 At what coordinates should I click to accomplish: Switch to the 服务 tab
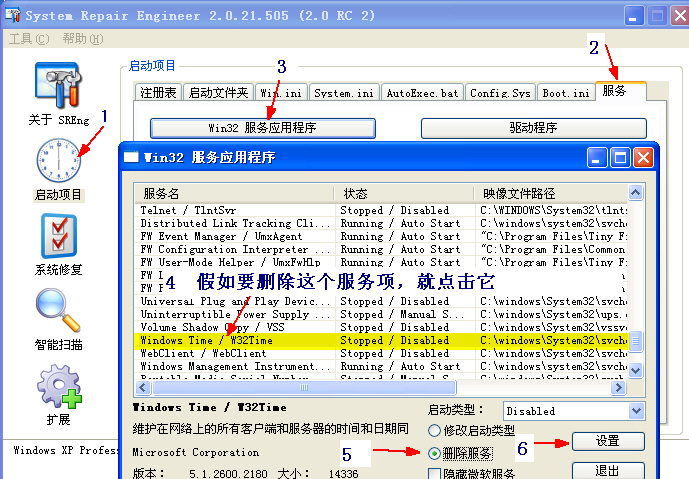point(621,91)
